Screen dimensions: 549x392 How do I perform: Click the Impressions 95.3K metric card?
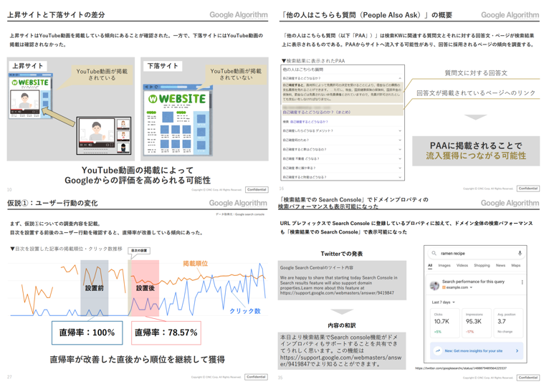(475, 322)
